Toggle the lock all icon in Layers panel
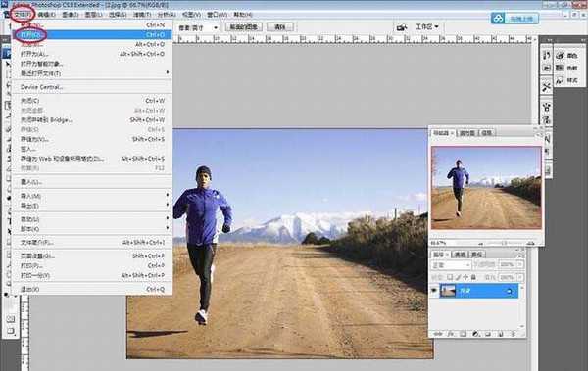588x371 pixels. click(473, 277)
